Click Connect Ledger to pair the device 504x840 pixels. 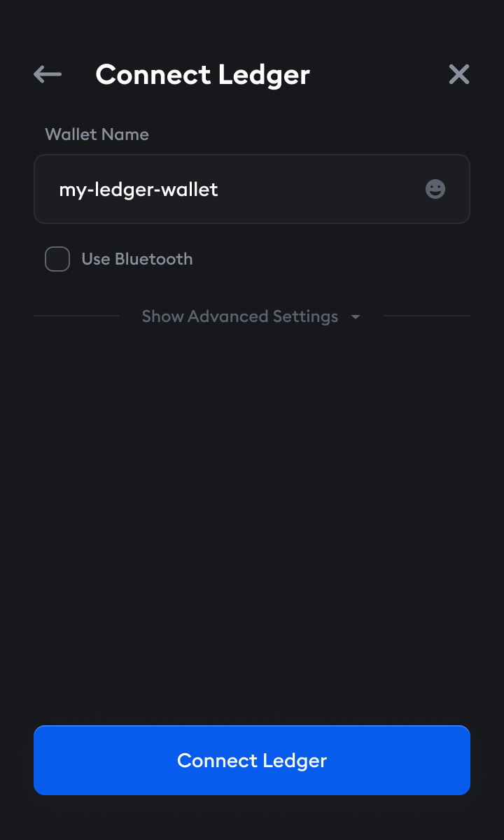click(252, 760)
